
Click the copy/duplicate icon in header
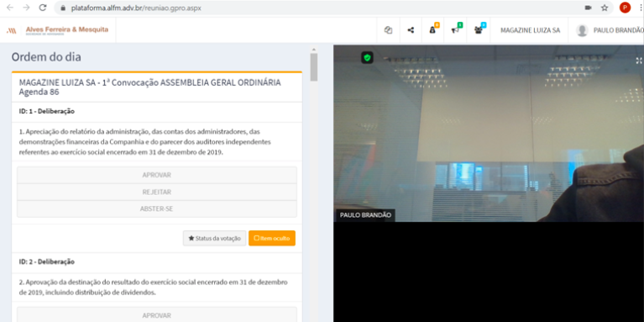(388, 30)
